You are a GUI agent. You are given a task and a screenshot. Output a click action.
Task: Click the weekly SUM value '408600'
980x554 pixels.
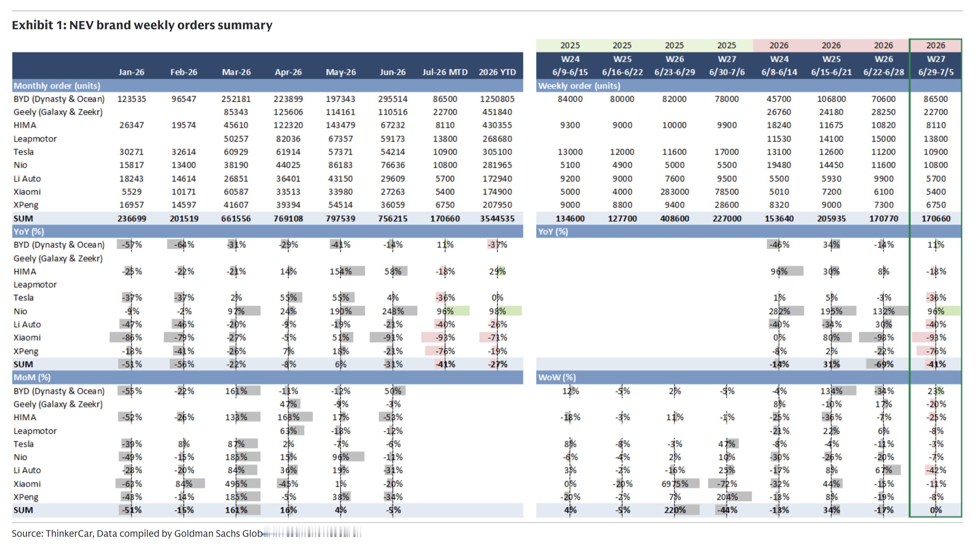click(x=675, y=219)
